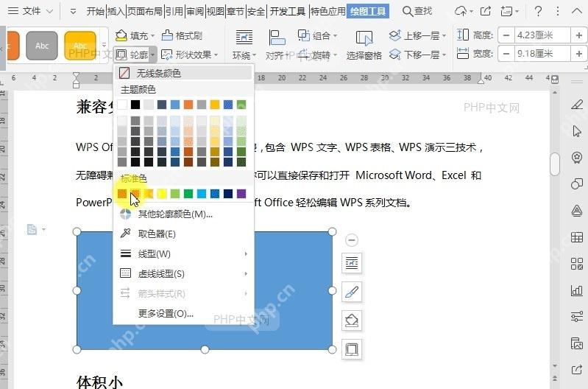Open the 轮廓 outline dropdown arrow
The width and height of the screenshot is (588, 389).
click(x=152, y=55)
